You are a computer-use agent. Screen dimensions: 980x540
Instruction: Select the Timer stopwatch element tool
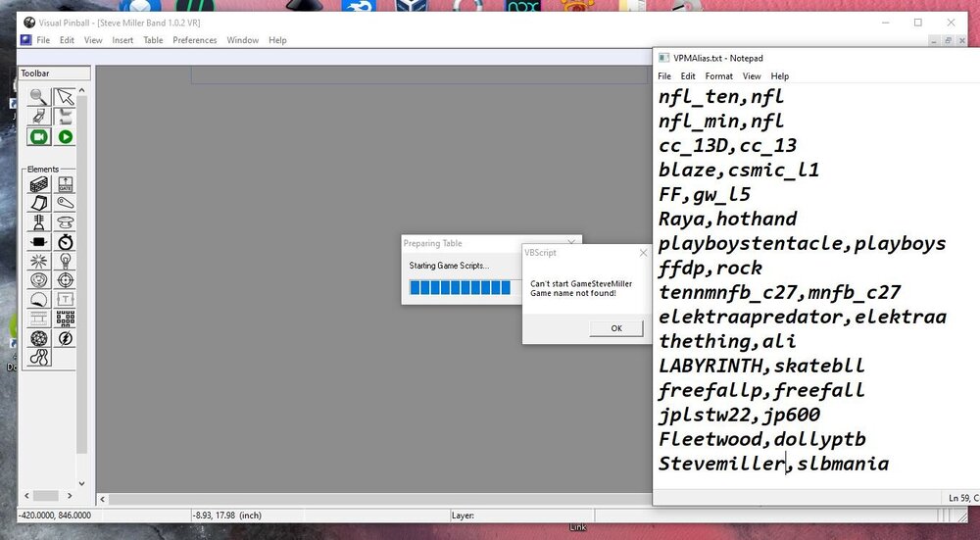tap(65, 242)
